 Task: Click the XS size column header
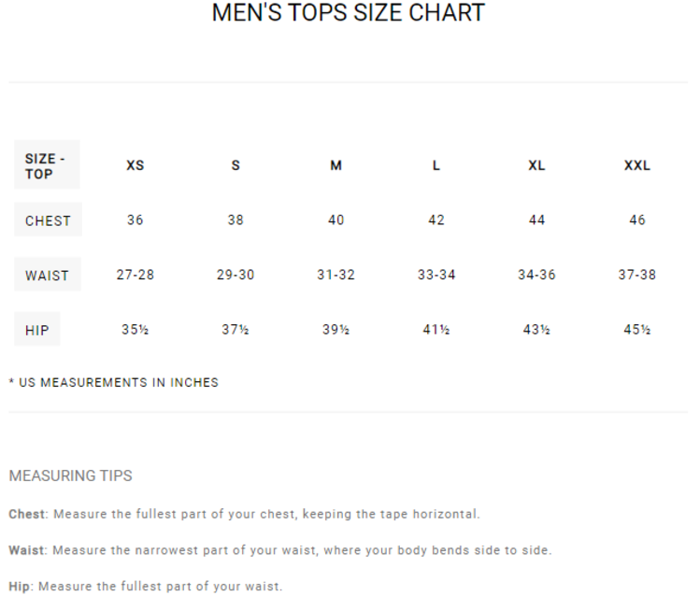pos(136,165)
